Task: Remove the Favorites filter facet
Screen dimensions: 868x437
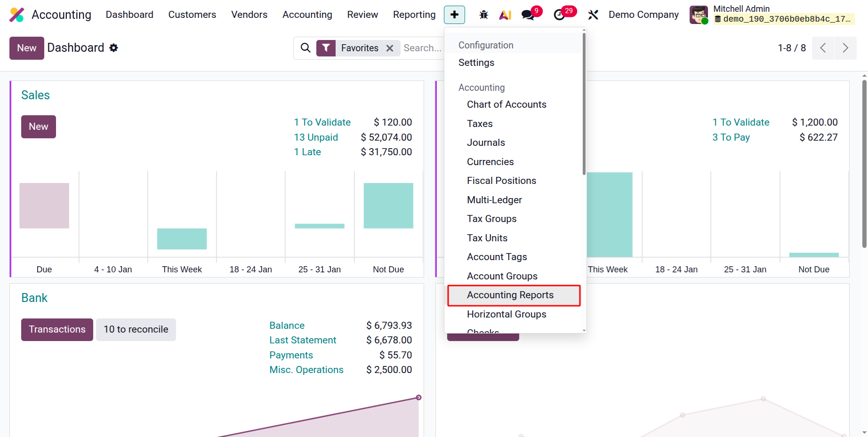Action: [x=390, y=48]
